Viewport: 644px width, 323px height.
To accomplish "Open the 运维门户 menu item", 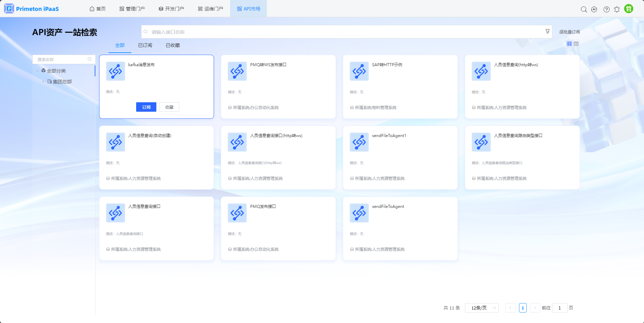I will coord(210,9).
